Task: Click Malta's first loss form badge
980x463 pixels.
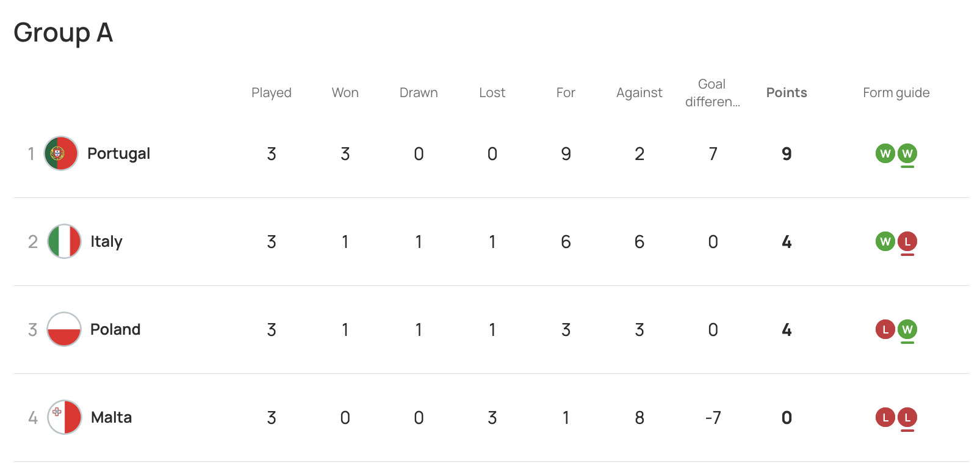Action: tap(885, 417)
